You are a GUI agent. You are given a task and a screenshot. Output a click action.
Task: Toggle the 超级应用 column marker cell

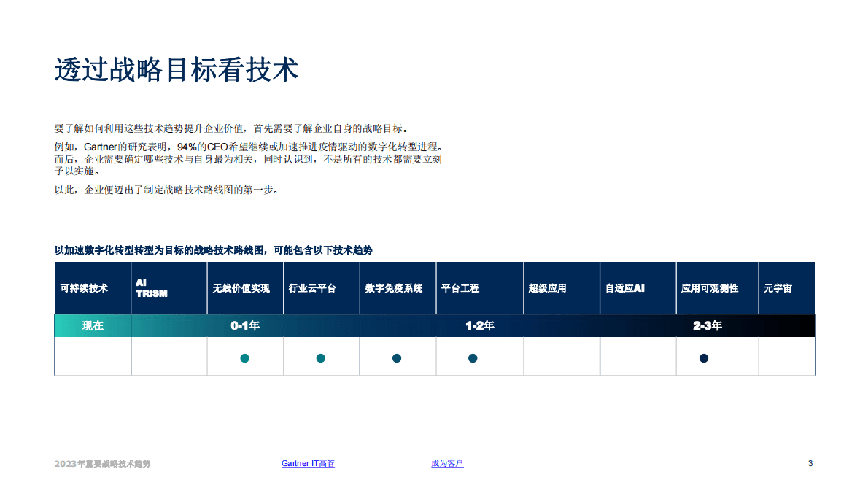[561, 357]
